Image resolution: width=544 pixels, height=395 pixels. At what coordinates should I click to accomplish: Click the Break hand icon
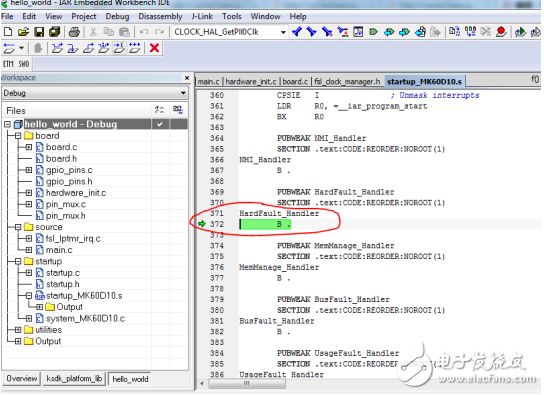pyautogui.click(x=38, y=48)
